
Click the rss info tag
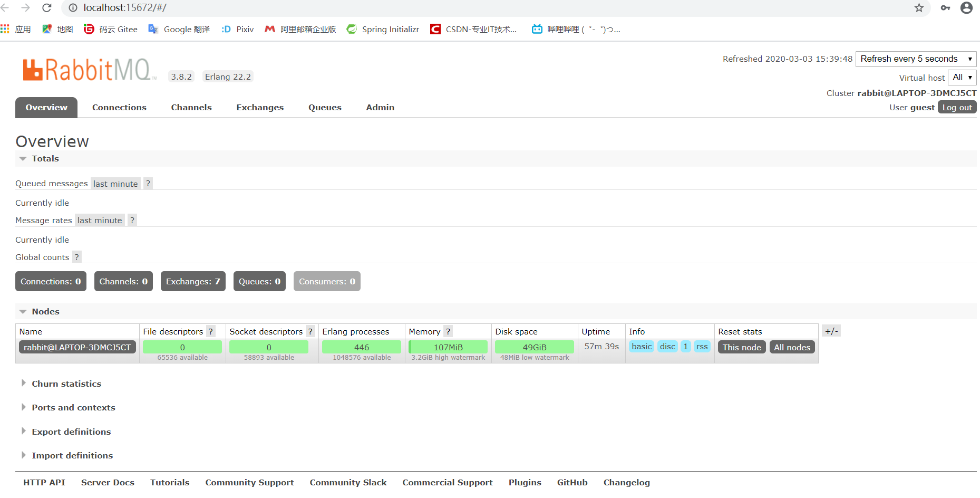pyautogui.click(x=702, y=347)
